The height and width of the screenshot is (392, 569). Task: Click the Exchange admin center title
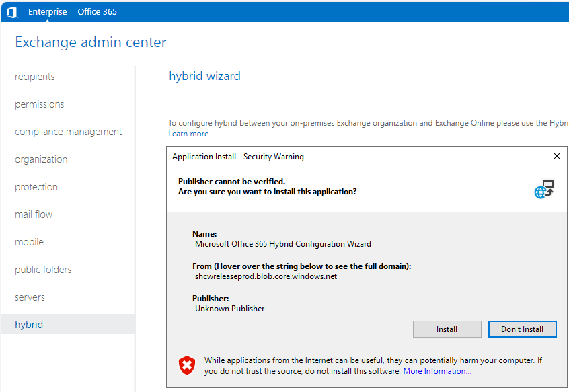[91, 42]
